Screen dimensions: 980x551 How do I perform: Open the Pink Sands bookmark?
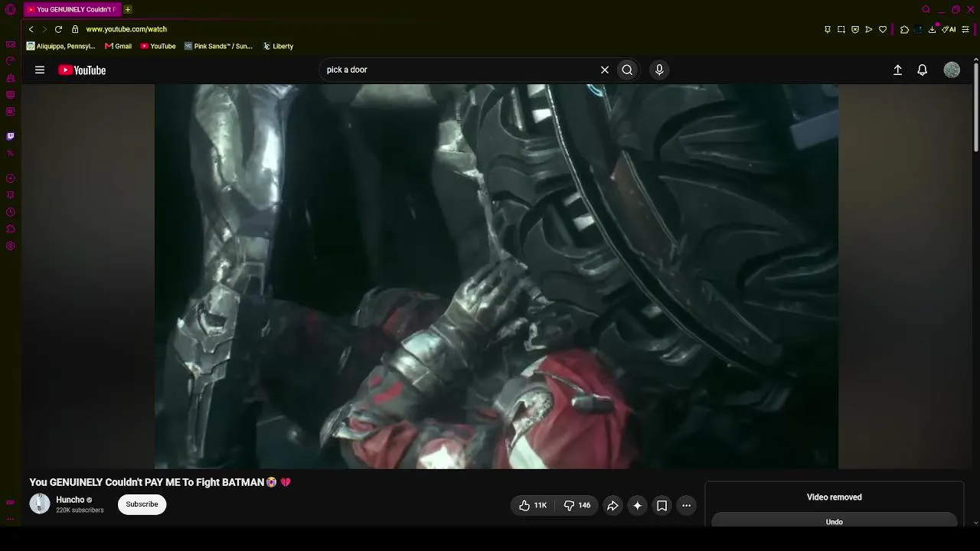(x=218, y=46)
